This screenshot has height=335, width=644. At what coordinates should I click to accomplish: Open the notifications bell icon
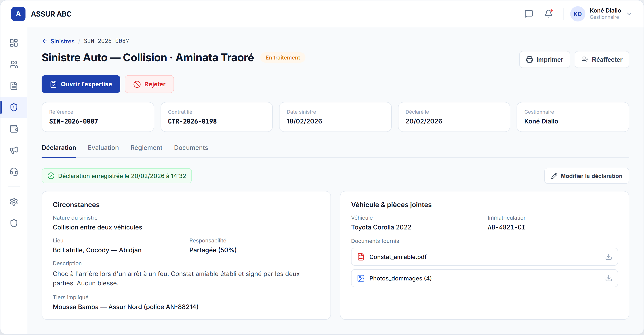[x=549, y=14]
